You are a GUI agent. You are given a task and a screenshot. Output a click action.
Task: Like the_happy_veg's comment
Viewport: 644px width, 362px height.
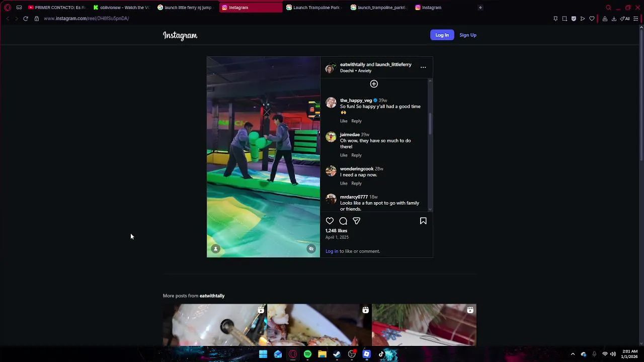[344, 121]
